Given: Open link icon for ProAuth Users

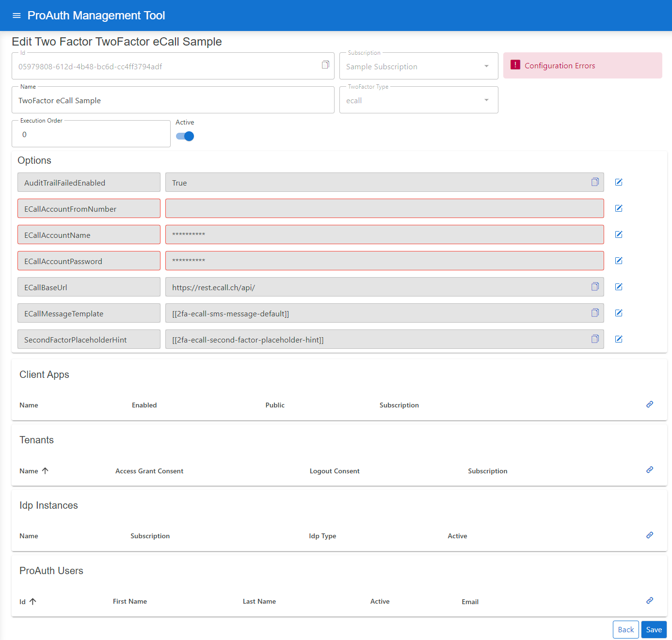Looking at the screenshot, I should tap(650, 601).
